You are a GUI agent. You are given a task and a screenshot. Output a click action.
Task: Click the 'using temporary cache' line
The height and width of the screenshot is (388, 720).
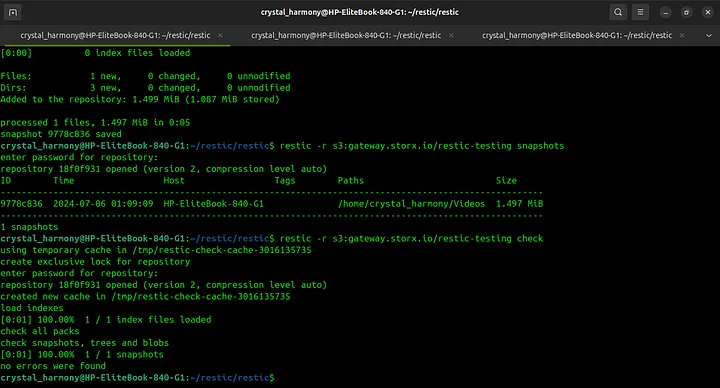point(156,250)
